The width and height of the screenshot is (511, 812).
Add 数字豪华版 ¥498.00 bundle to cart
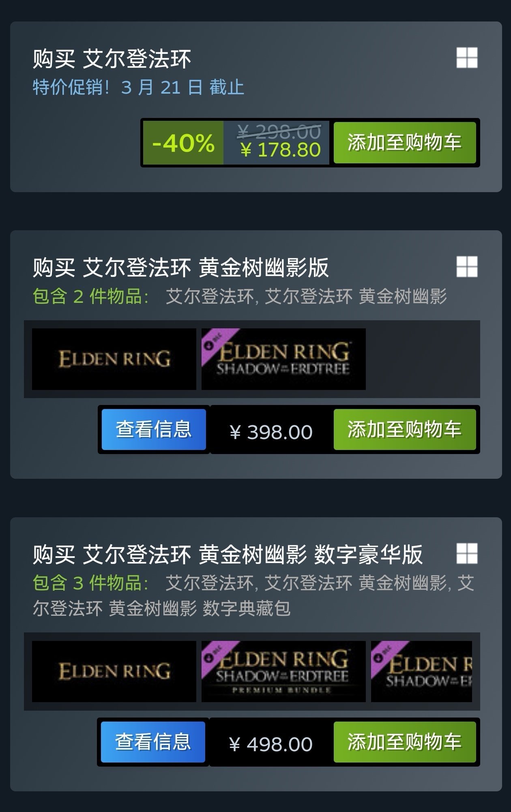[404, 742]
